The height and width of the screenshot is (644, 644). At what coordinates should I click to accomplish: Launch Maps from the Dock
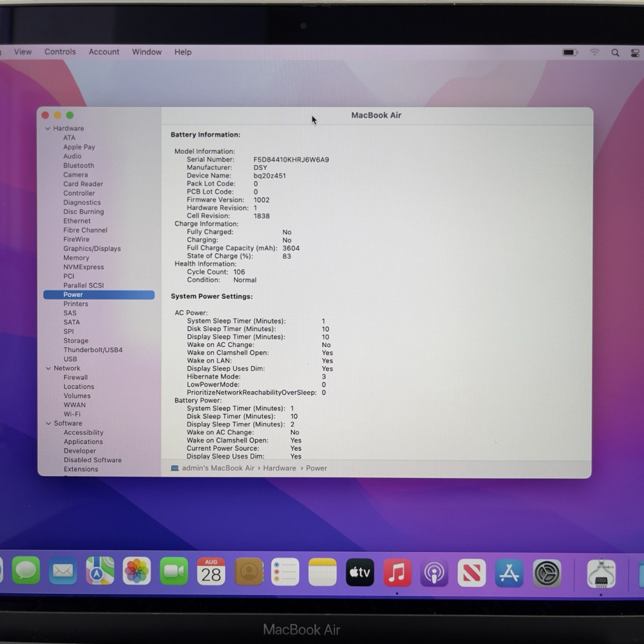point(100,571)
